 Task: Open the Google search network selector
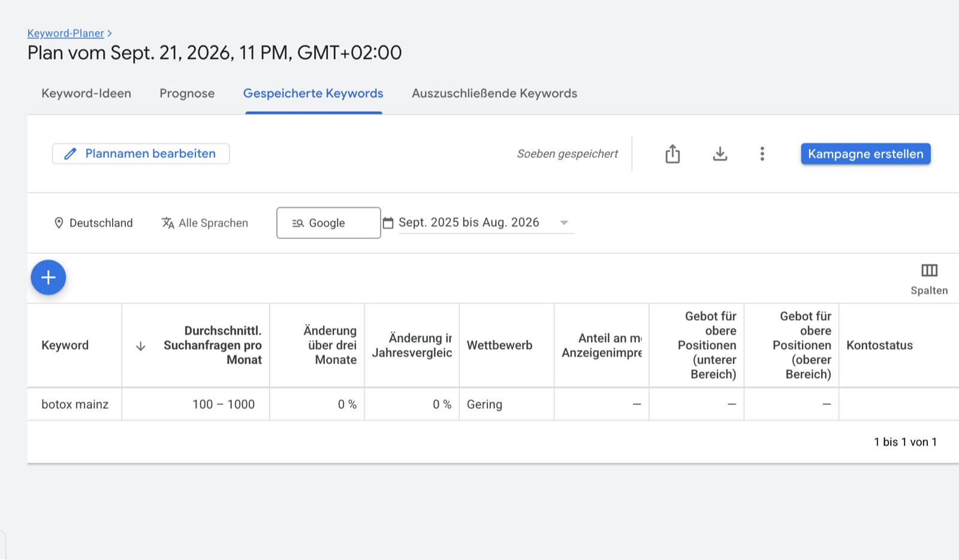328,223
